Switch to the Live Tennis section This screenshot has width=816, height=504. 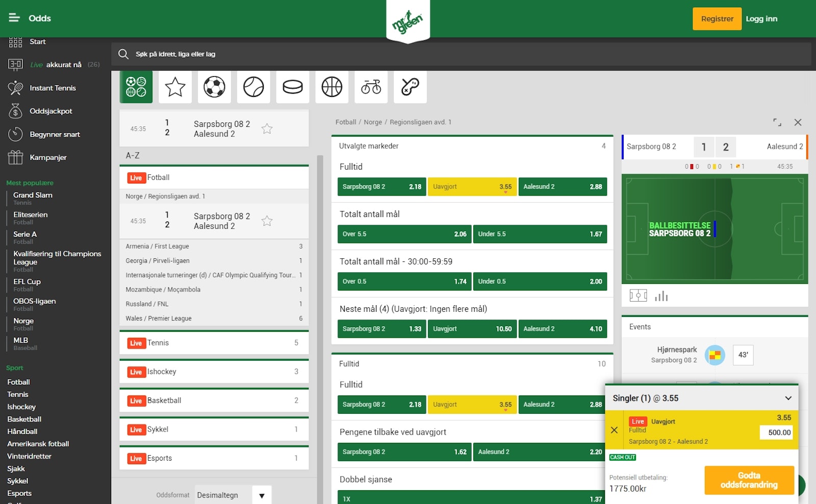[214, 342]
